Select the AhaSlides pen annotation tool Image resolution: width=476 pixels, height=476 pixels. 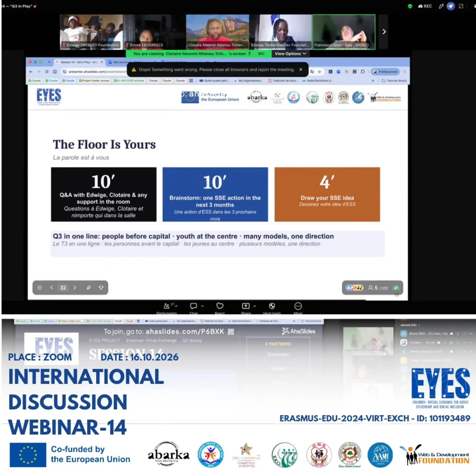89,288
